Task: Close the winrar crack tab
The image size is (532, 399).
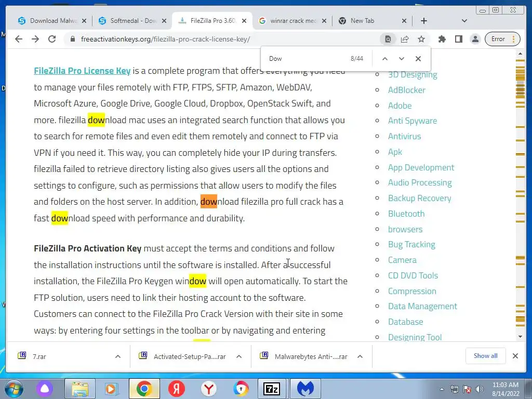Action: pyautogui.click(x=324, y=21)
